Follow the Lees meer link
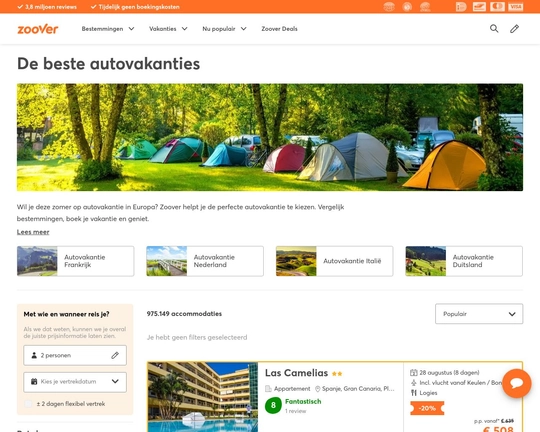 pyautogui.click(x=33, y=232)
